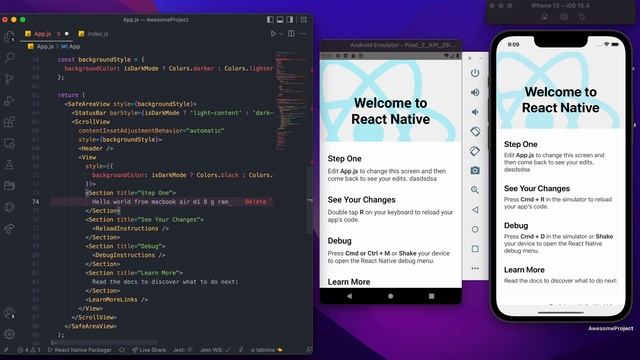Tap the emulator toolbar Back triangle
This screenshot has width=640, height=360.
pyautogui.click(x=475, y=210)
